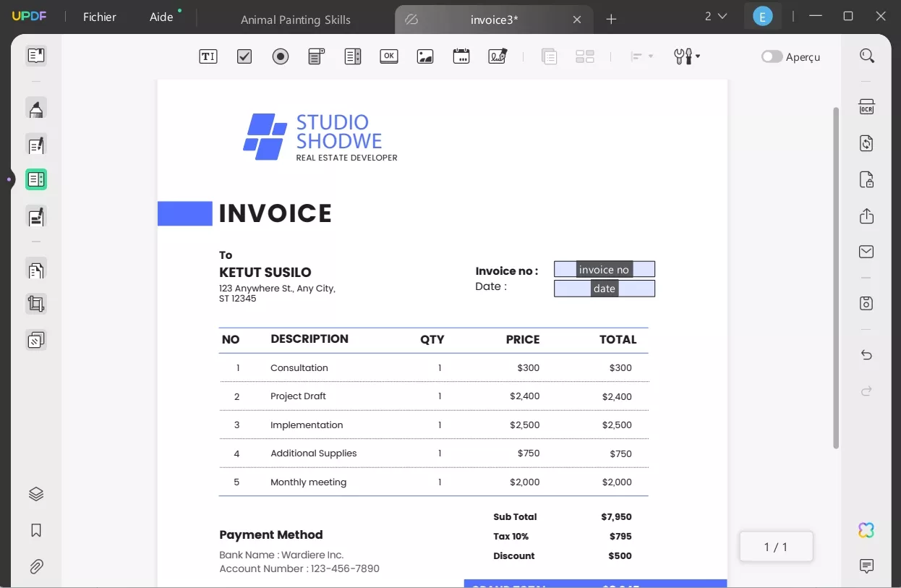The height and width of the screenshot is (588, 901).
Task: Open Edit PDF mode in sidebar
Action: point(36,145)
